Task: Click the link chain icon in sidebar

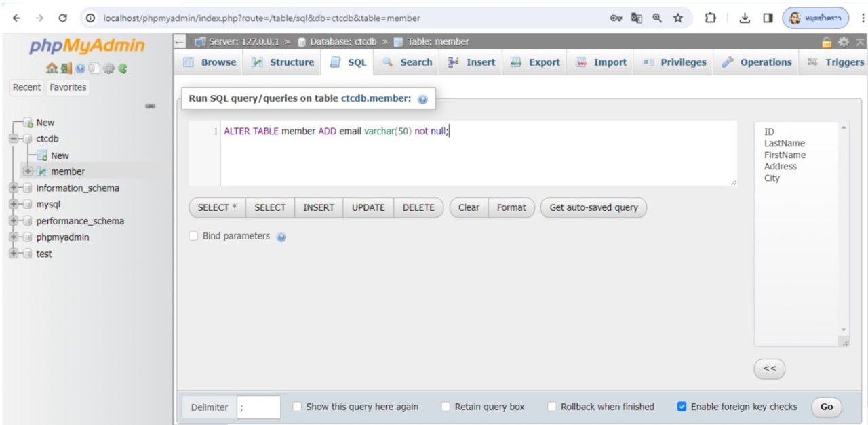Action: [151, 106]
